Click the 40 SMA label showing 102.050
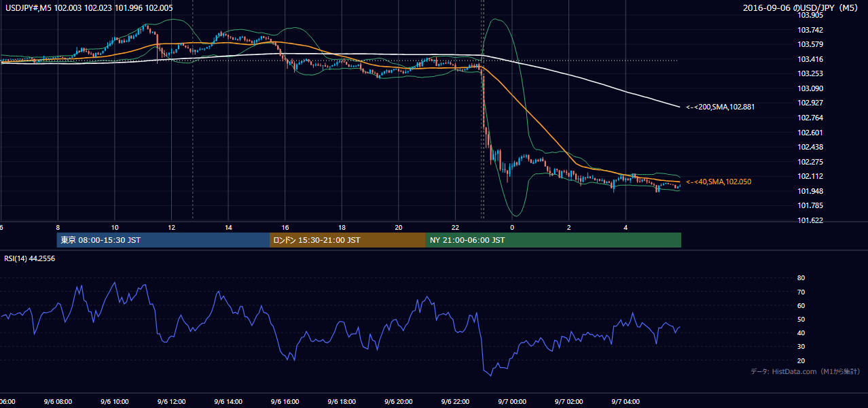 point(719,182)
